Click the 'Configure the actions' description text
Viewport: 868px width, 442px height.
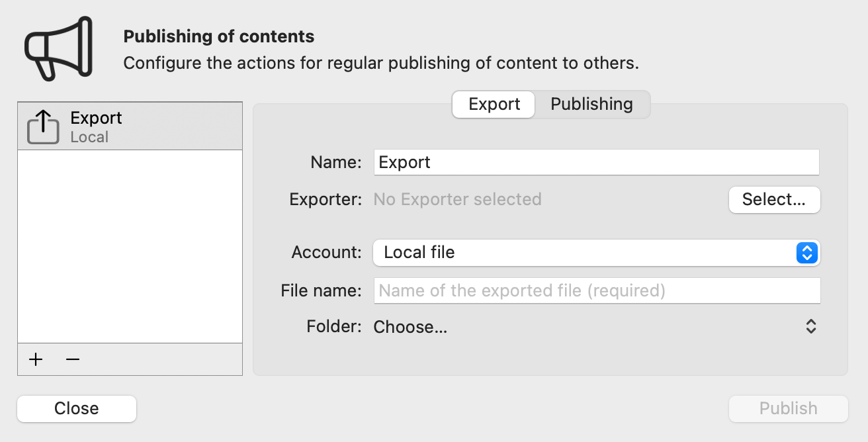point(380,64)
